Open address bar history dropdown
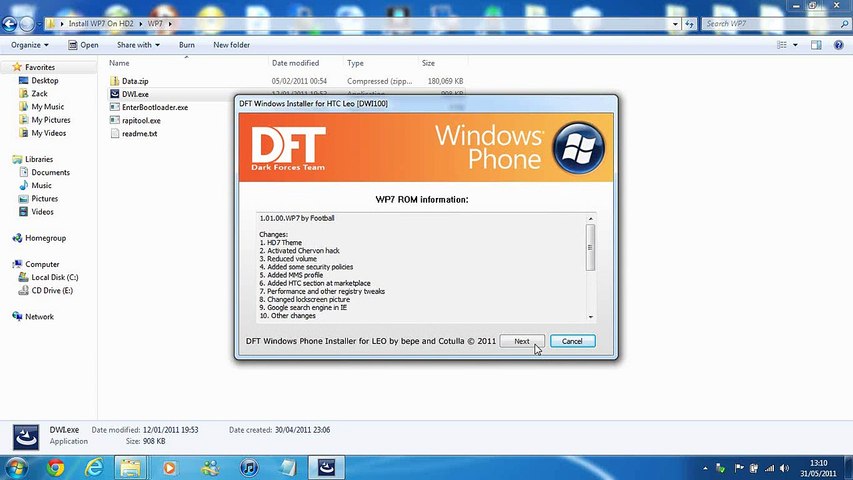 tap(675, 24)
